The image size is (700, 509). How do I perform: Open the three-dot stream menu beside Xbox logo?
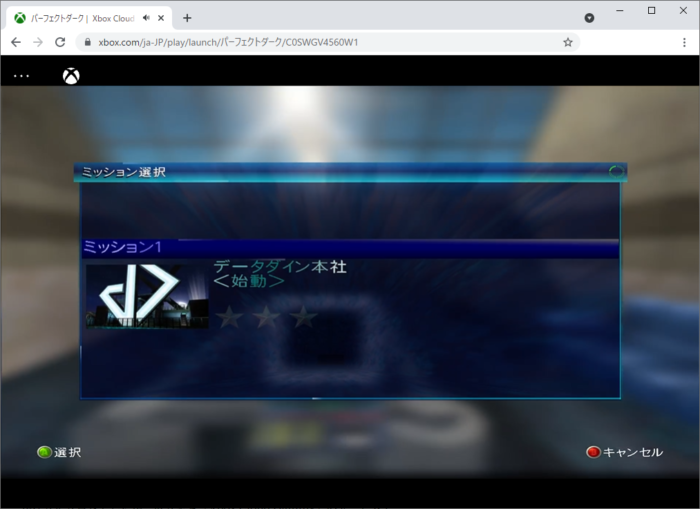tap(21, 76)
